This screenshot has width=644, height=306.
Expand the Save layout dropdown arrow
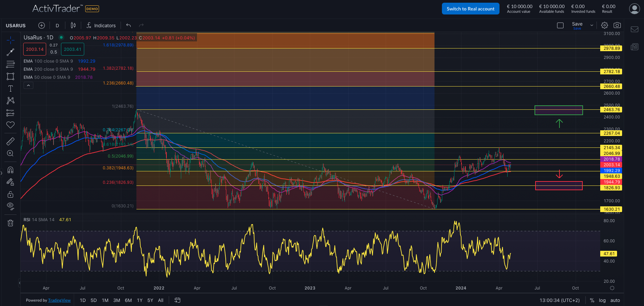tap(591, 26)
